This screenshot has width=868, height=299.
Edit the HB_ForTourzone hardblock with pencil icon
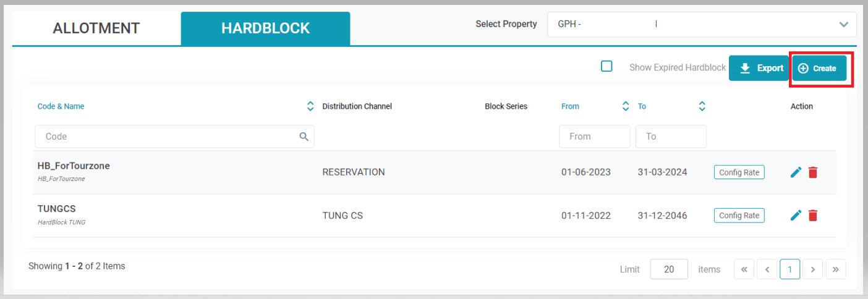(796, 172)
